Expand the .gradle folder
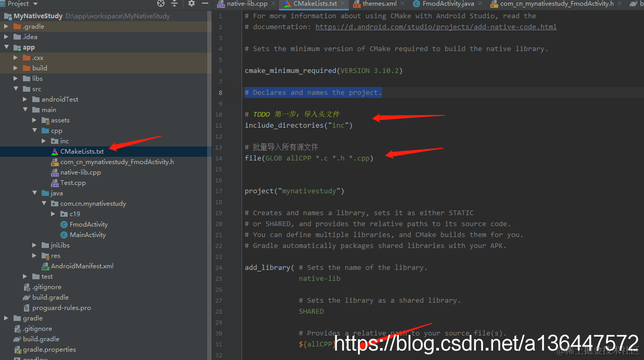The height and width of the screenshot is (360, 644). (6, 27)
